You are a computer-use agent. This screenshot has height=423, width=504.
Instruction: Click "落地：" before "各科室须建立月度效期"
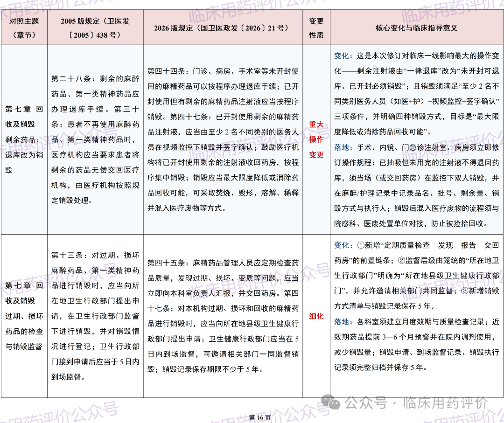(343, 321)
